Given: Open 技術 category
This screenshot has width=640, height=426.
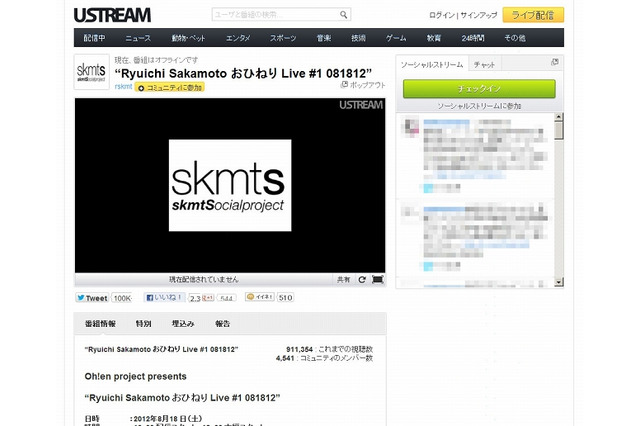Looking at the screenshot, I should point(358,38).
